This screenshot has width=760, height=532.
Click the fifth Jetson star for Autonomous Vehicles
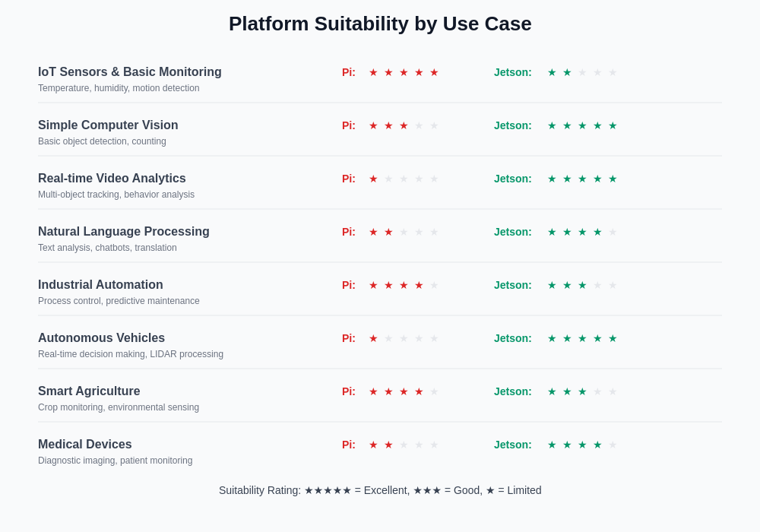point(613,338)
